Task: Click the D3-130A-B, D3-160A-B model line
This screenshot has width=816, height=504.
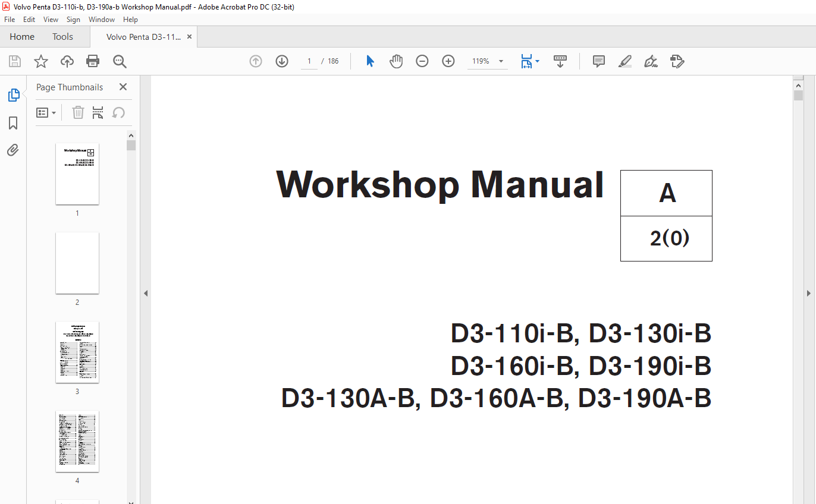Action: tap(496, 398)
